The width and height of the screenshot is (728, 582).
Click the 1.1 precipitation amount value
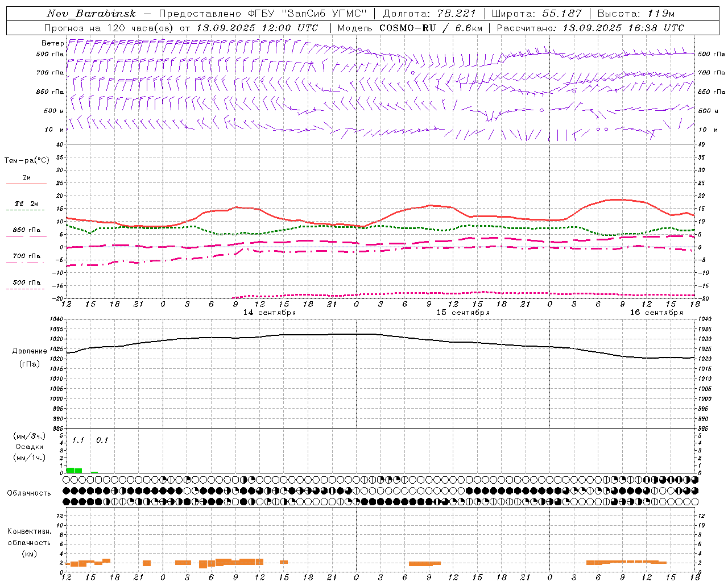pos(78,440)
